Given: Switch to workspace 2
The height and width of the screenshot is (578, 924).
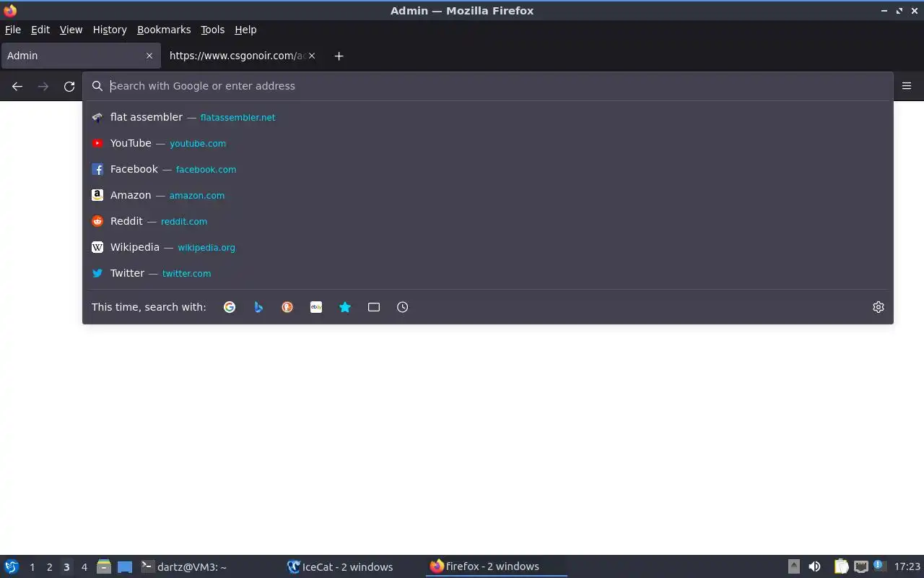Looking at the screenshot, I should 49,567.
